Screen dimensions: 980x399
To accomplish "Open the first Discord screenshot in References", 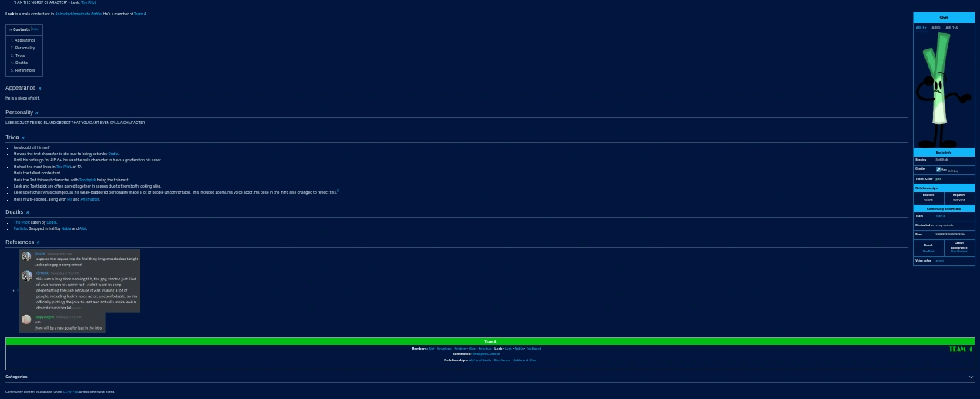I will pos(79,281).
